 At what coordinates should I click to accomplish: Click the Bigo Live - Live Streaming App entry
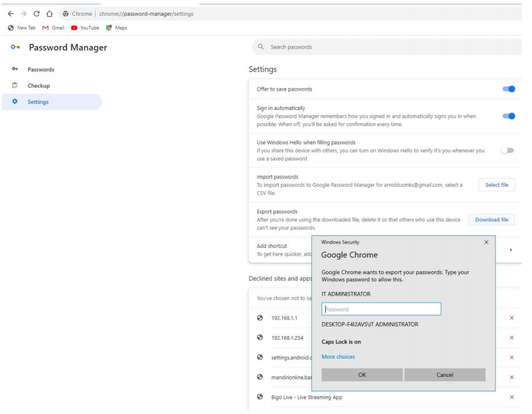[307, 397]
